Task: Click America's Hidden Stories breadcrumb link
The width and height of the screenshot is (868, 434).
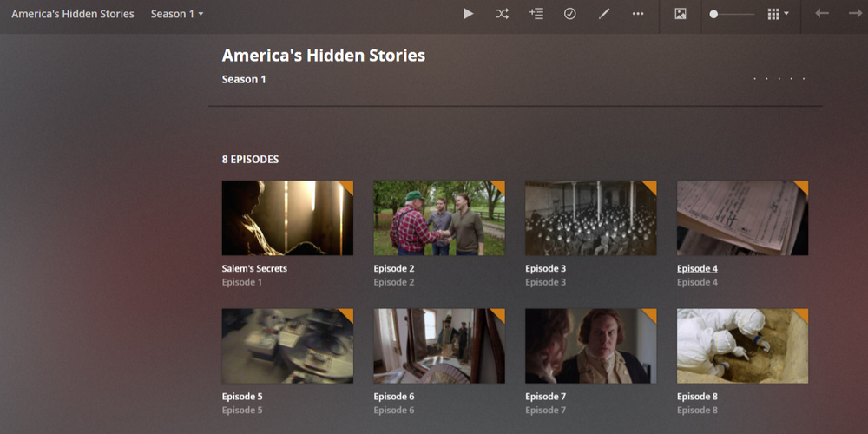Action: 73,14
